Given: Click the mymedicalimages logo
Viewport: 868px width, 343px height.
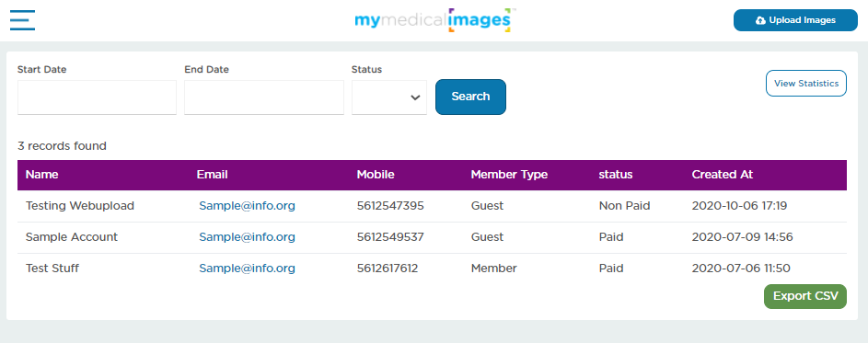Looking at the screenshot, I should [x=434, y=20].
